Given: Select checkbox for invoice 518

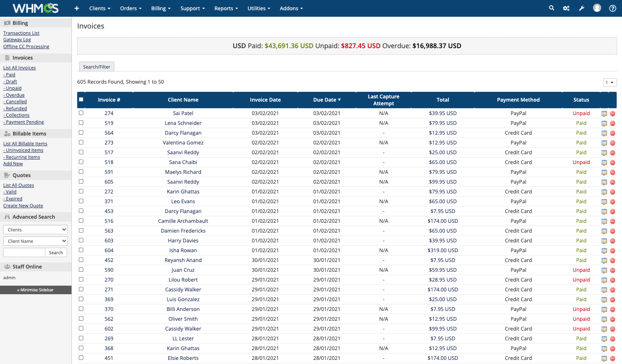Looking at the screenshot, I should coord(81,162).
